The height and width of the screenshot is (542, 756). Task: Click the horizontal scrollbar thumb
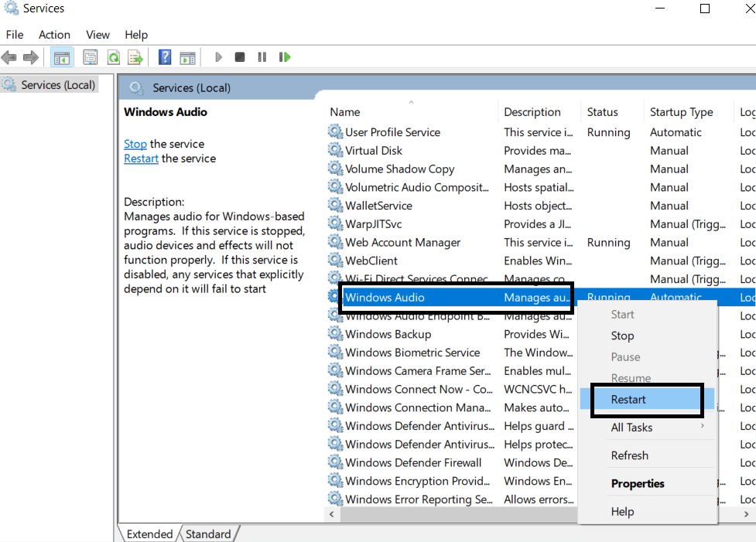[458, 514]
